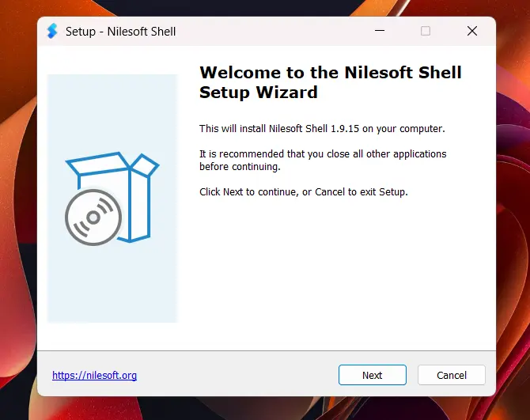Click the version number 1.9.15 text
Viewport: 530px width, 420px height.
click(344, 129)
